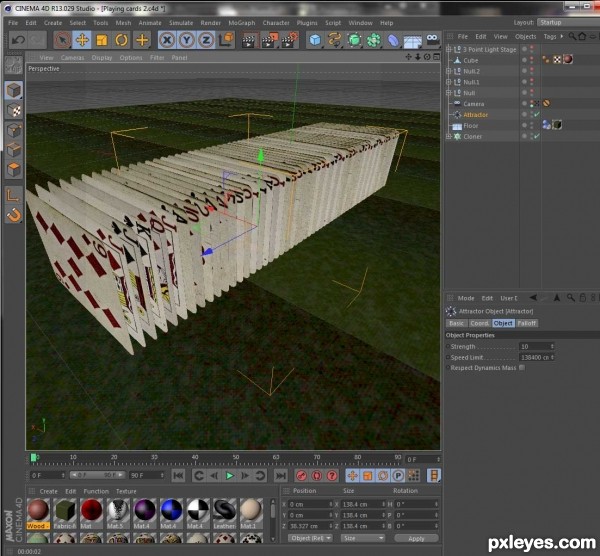
Task: Play the animation forward
Action: (230, 476)
